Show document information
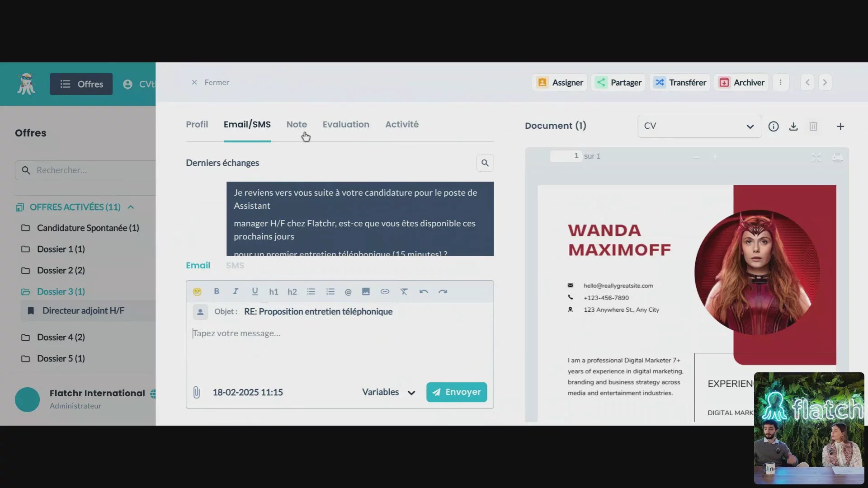Screen dimensions: 868x488 pyautogui.click(x=774, y=127)
